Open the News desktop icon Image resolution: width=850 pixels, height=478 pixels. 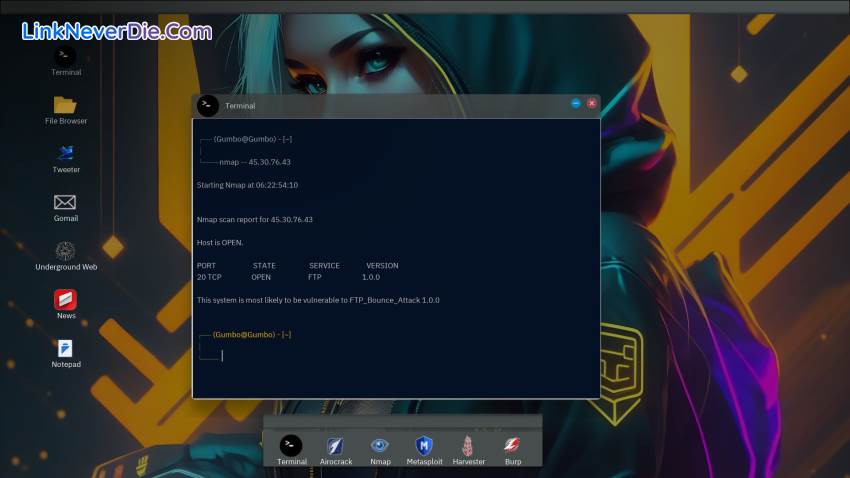tap(65, 299)
